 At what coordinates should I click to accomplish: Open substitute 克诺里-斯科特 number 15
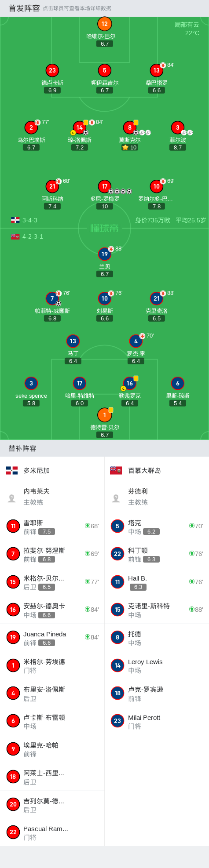pyautogui.click(x=157, y=610)
